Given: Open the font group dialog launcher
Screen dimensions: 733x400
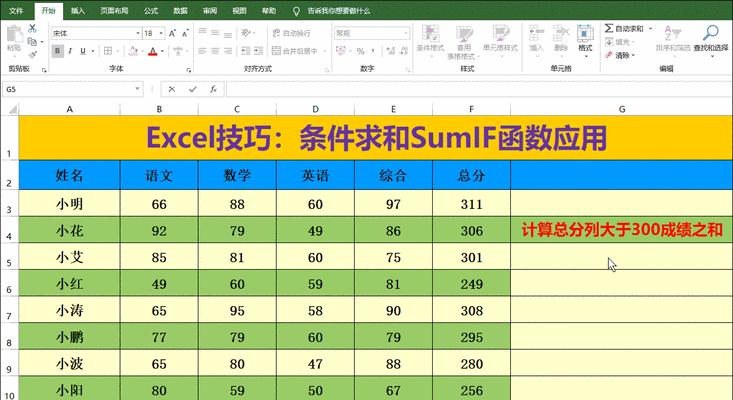Looking at the screenshot, I should (x=188, y=70).
